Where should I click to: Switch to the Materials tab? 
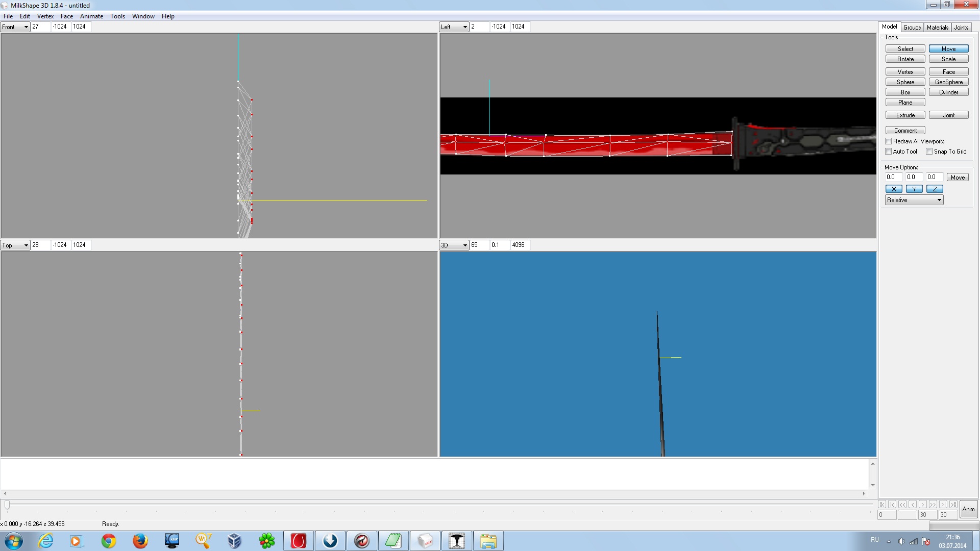pos(937,28)
